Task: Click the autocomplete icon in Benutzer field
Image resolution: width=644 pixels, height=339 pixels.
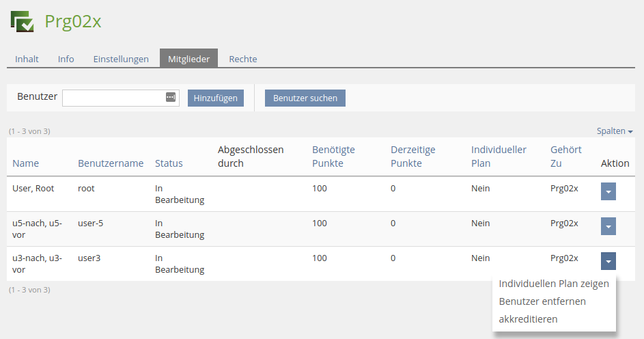Action: click(x=171, y=98)
